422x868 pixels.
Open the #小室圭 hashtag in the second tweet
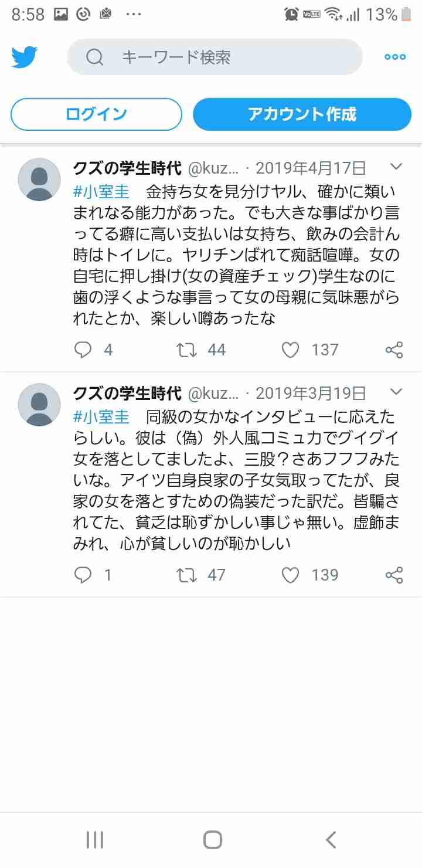[x=101, y=417]
